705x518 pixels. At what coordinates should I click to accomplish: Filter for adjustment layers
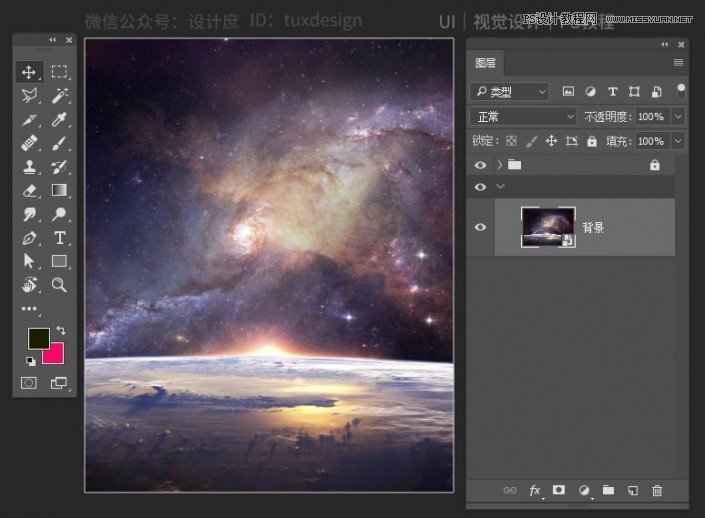pos(590,92)
